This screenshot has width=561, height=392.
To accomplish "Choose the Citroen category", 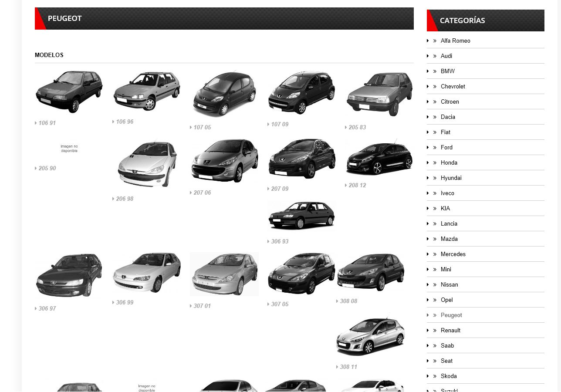I will [x=450, y=102].
